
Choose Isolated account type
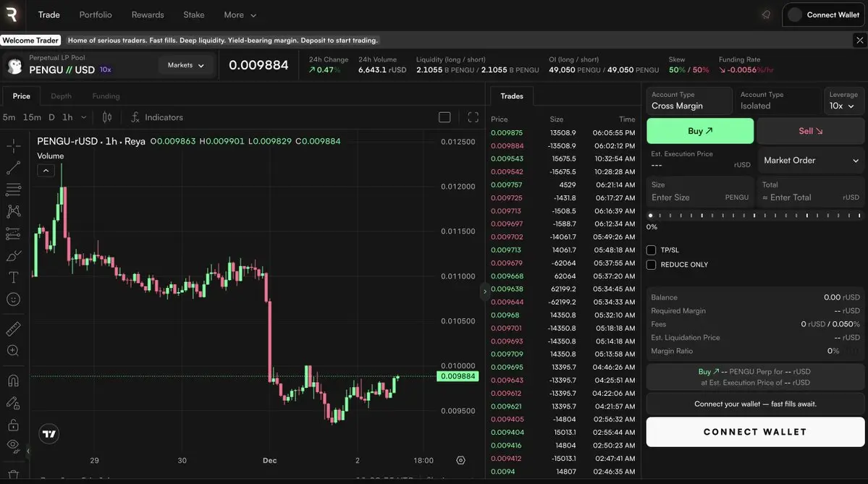(x=778, y=101)
